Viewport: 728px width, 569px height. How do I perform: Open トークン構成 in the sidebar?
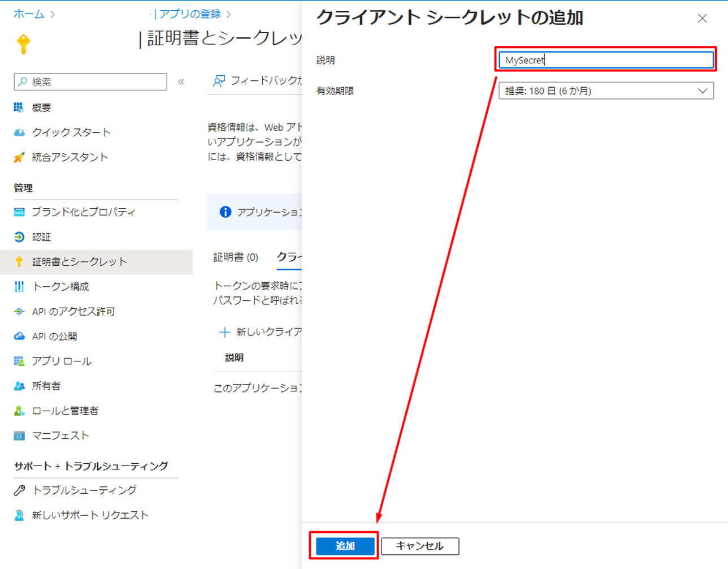click(x=60, y=287)
